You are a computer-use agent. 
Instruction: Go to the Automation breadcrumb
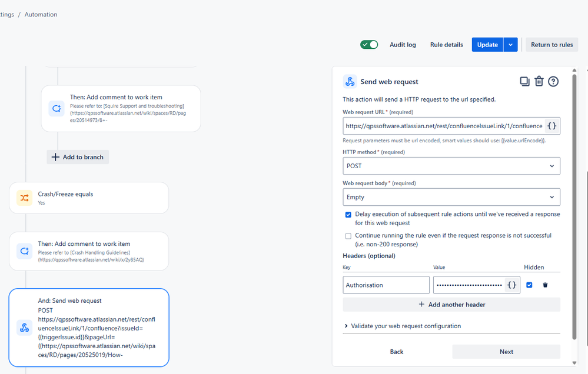(x=41, y=15)
